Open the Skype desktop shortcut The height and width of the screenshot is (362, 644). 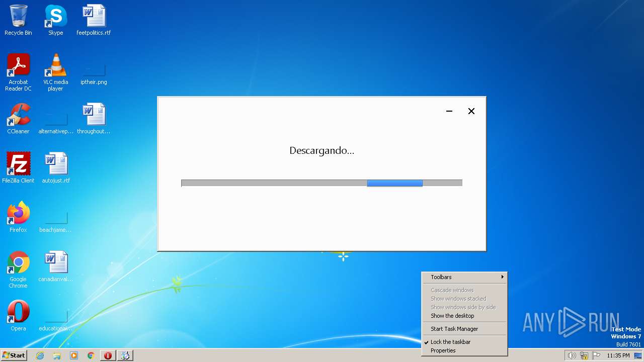[x=55, y=20]
